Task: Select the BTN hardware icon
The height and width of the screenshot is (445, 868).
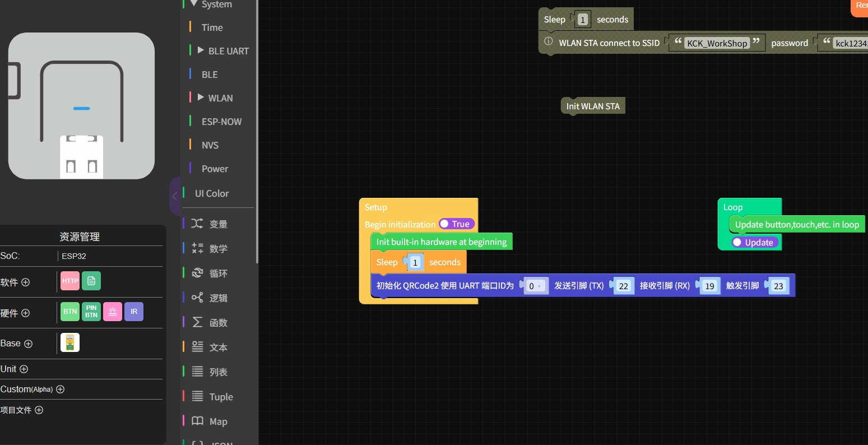Action: (x=70, y=312)
